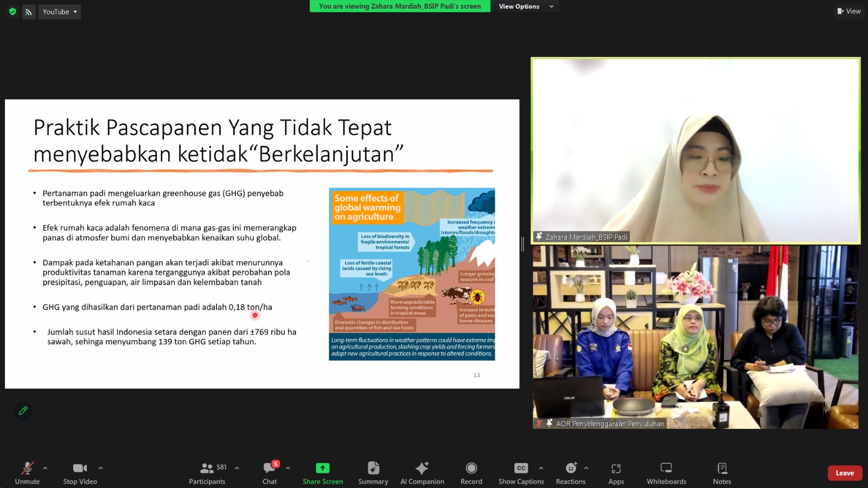Image resolution: width=868 pixels, height=488 pixels.
Task: Open the Reactions panel
Action: pyautogui.click(x=570, y=472)
